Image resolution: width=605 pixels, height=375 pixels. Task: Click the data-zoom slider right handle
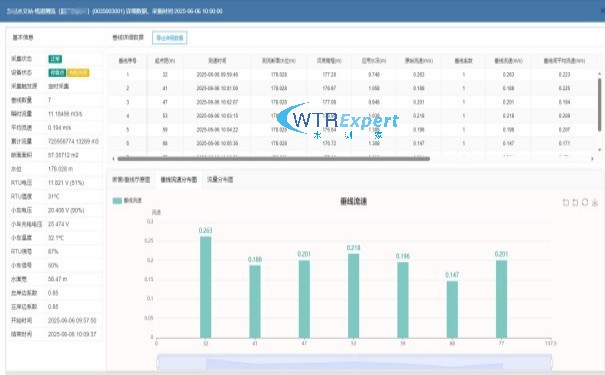pos(551,363)
